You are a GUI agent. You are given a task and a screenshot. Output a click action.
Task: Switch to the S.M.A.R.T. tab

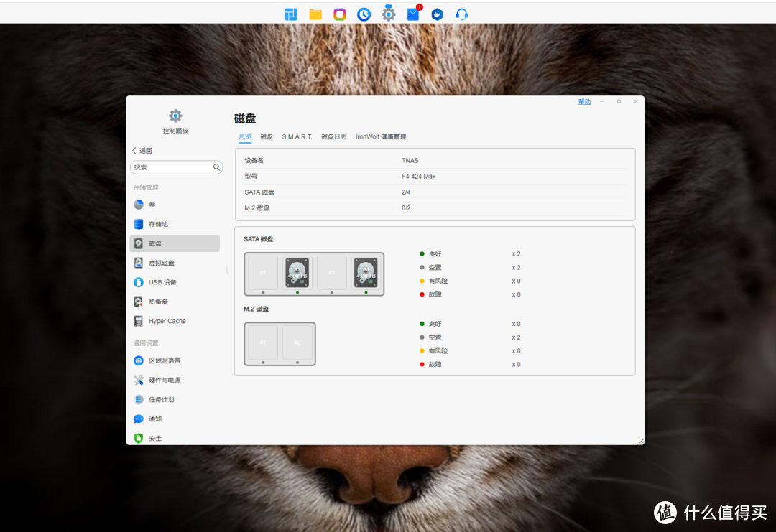pos(297,136)
